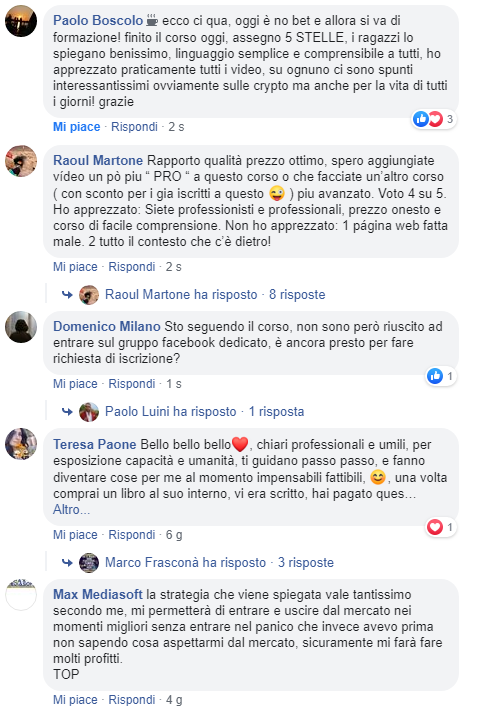Expand Teresa Paone's comment with Altro...

pos(71,509)
